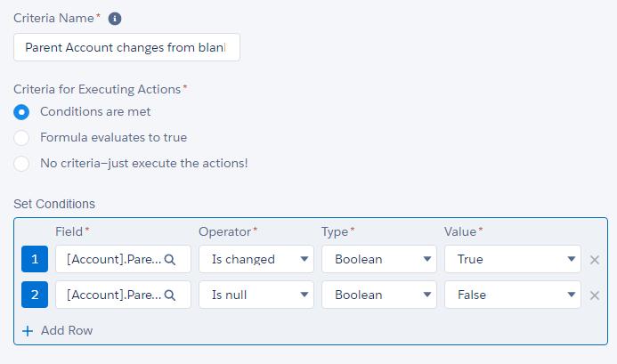
Task: Open the False value dropdown
Action: point(513,295)
